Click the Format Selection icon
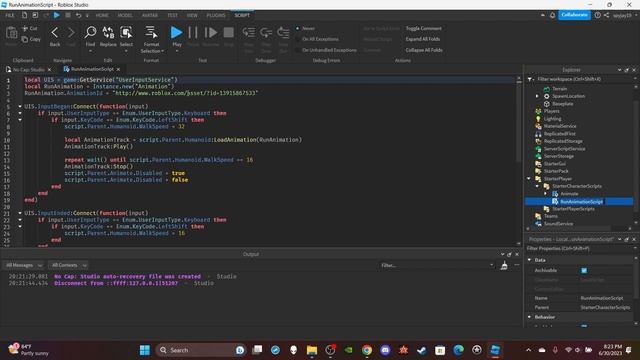 (151, 32)
